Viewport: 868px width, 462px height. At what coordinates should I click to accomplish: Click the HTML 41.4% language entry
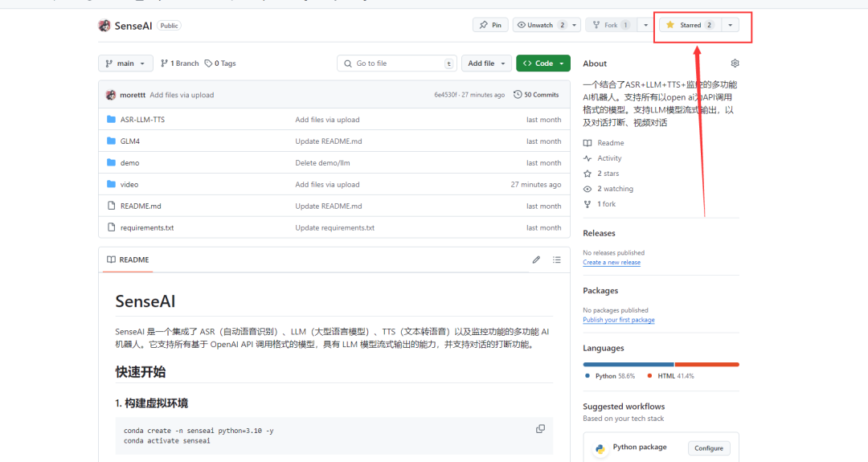(x=670, y=376)
